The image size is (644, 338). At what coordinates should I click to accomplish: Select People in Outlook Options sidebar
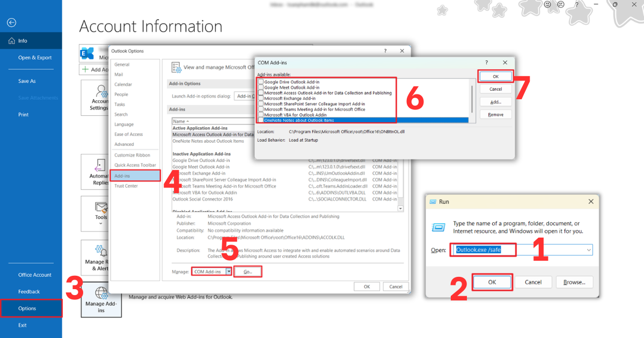tap(121, 94)
